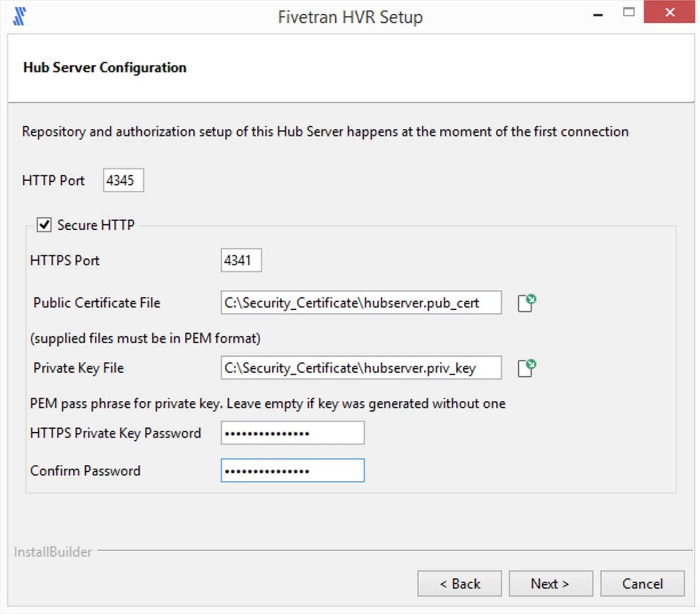
Task: Click the Fivetran HVR Setup title text
Action: click(350, 17)
